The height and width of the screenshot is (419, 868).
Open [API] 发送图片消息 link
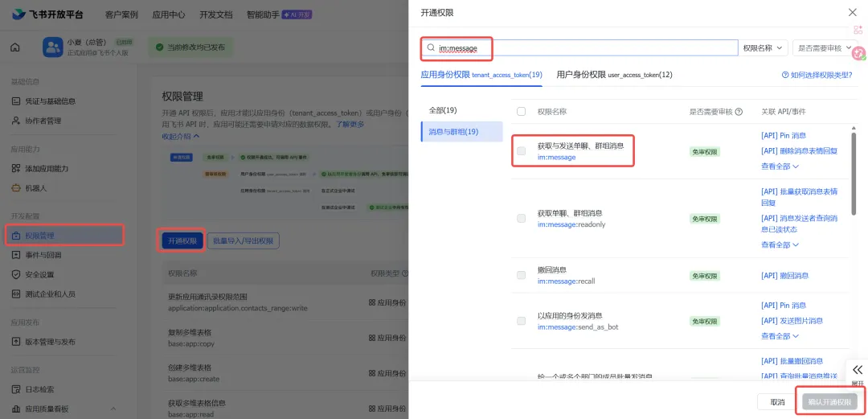[x=792, y=320]
